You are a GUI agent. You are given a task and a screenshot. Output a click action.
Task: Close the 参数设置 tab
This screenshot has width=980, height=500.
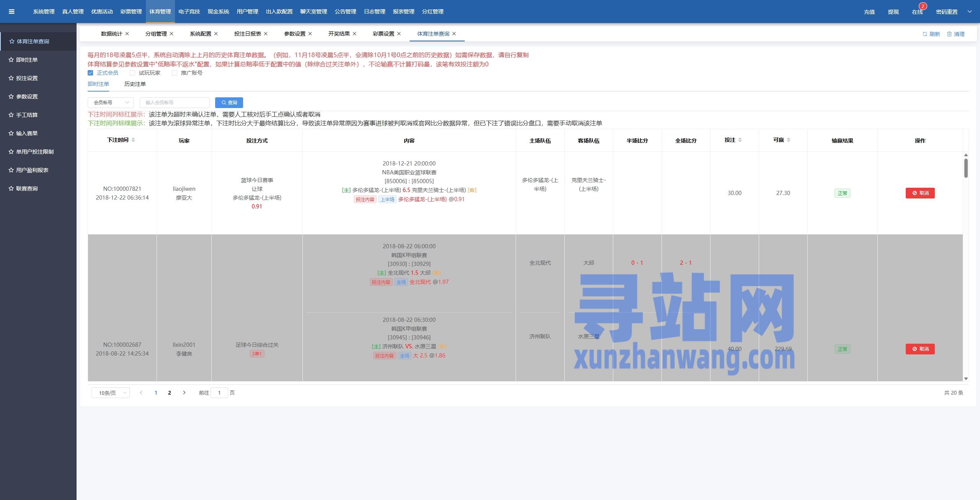(310, 34)
